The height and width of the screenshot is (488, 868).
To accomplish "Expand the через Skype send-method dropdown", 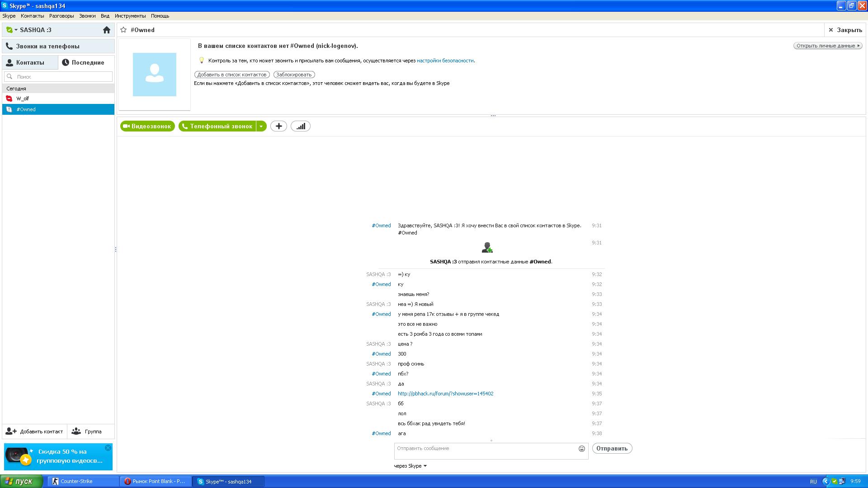I will [425, 466].
